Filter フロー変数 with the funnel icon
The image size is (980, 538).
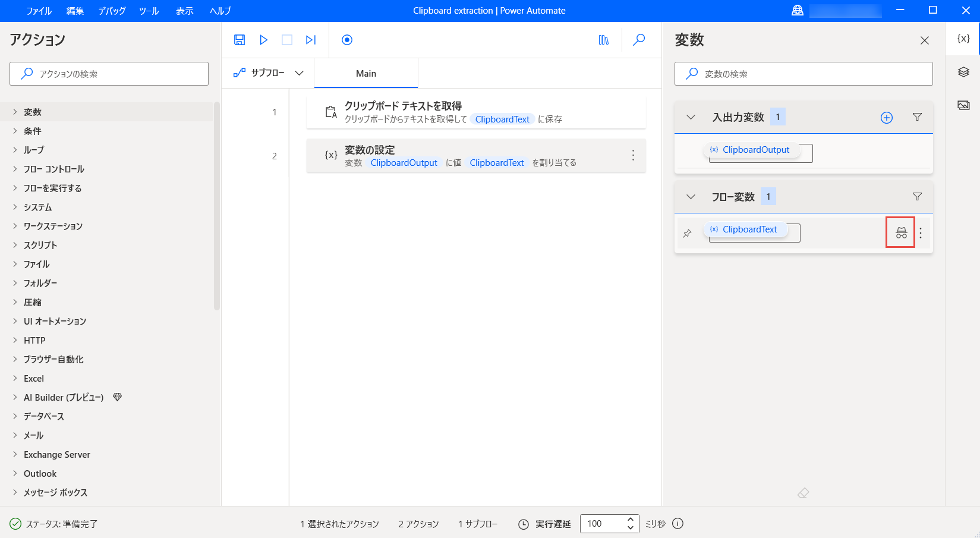pyautogui.click(x=917, y=197)
